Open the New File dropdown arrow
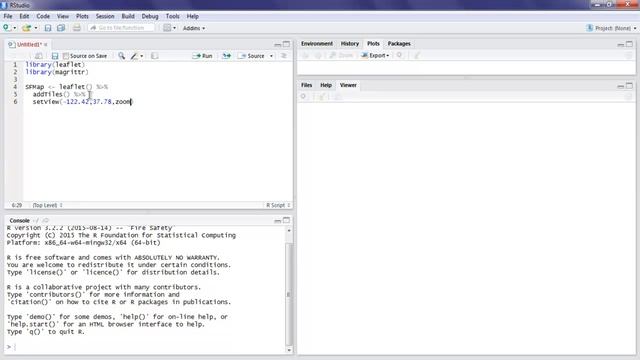This screenshot has width=640, height=360. click(15, 28)
